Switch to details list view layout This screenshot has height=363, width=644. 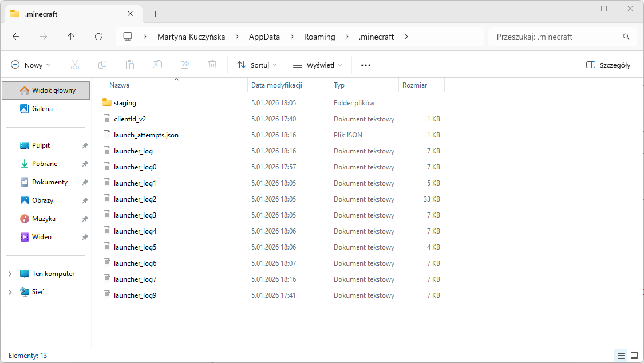click(x=621, y=356)
